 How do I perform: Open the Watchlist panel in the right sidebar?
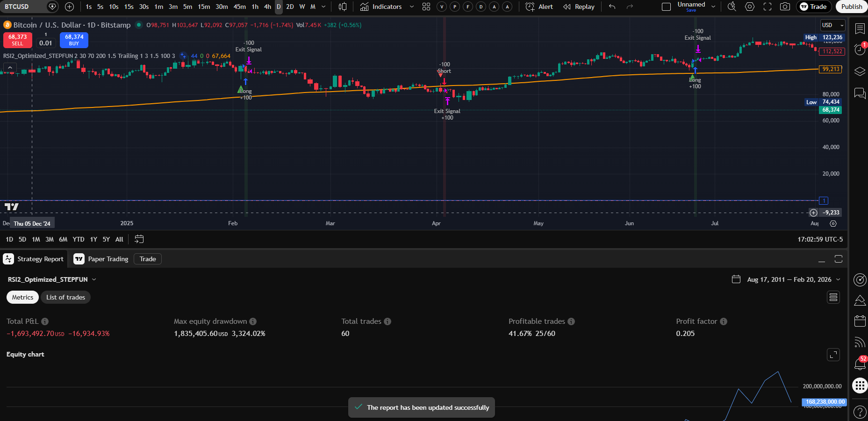click(x=860, y=29)
